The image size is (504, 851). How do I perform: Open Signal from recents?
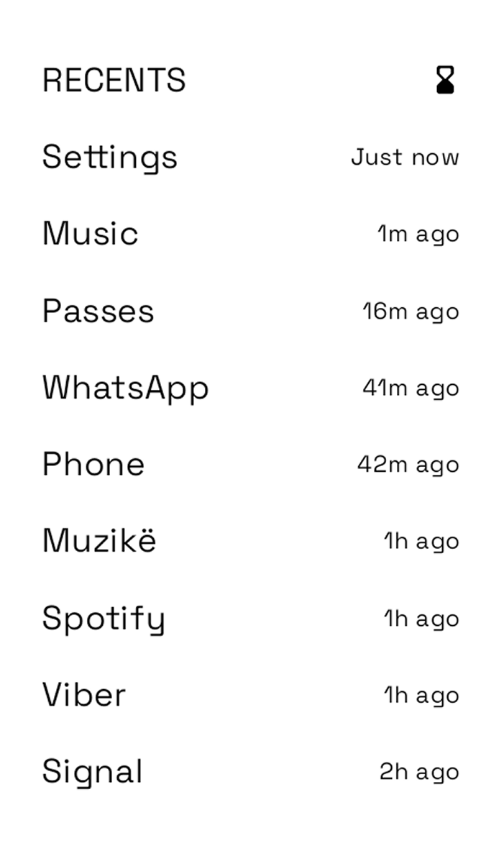pos(92,772)
